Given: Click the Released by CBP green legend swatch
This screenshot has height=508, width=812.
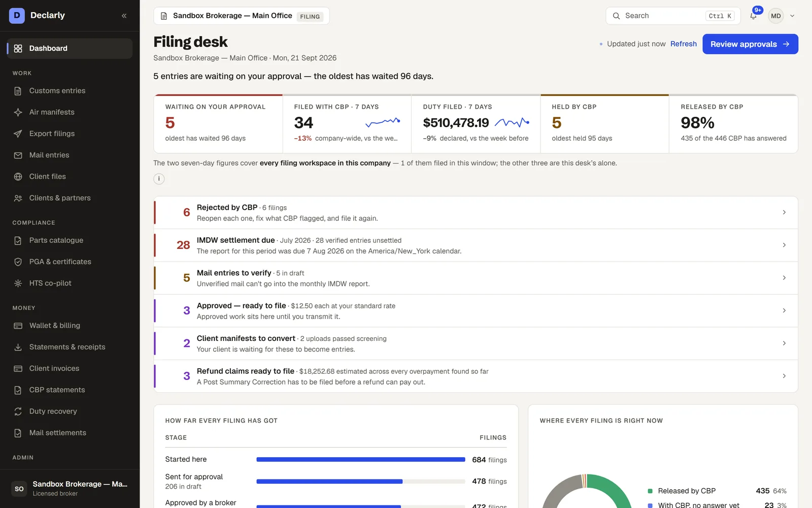Looking at the screenshot, I should 650,491.
